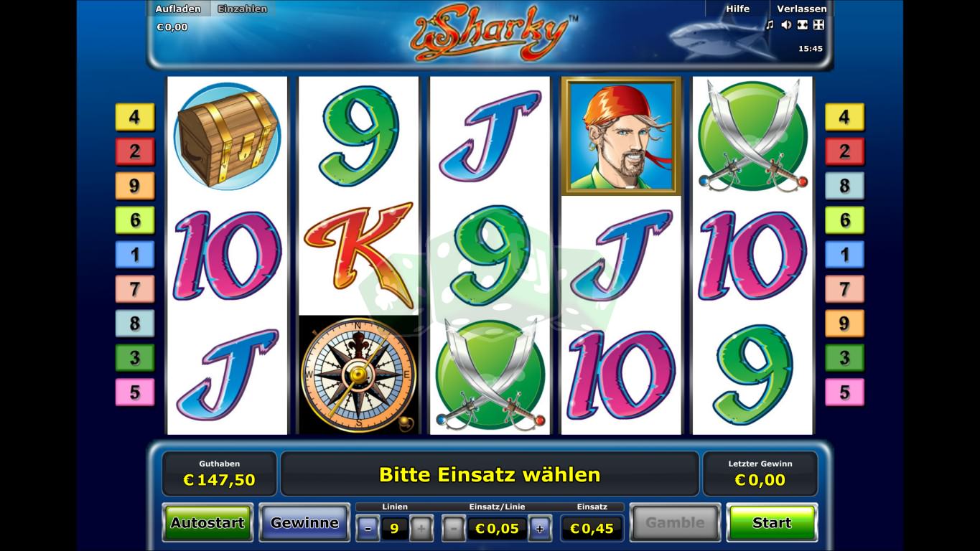This screenshot has height=551, width=980.
Task: Click the four-arrows fullscreen icon
Action: coord(818,25)
